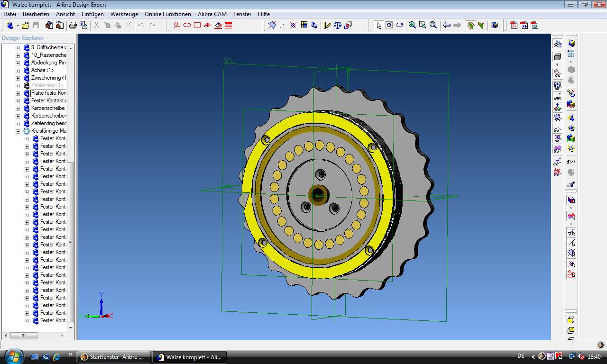Select the red rectangle sketch tool
This screenshot has height=364, width=607.
197,25
